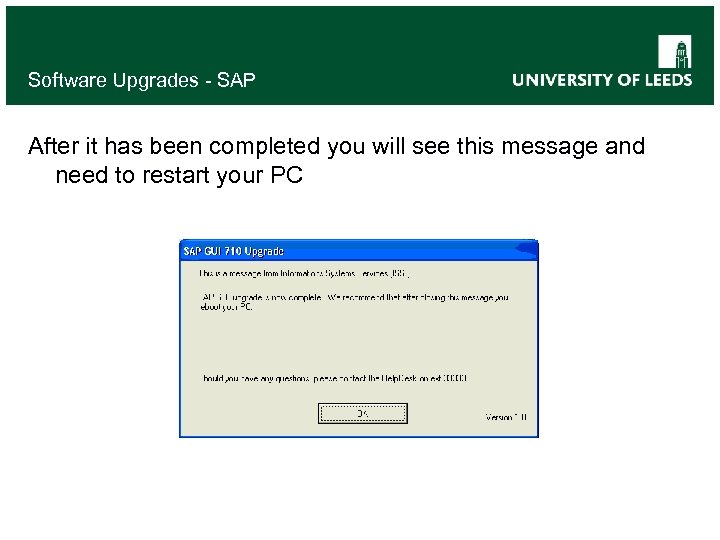Viewport: 720px width, 540px height.
Task: Click the University of Leeds tower logo
Action: coord(675,51)
